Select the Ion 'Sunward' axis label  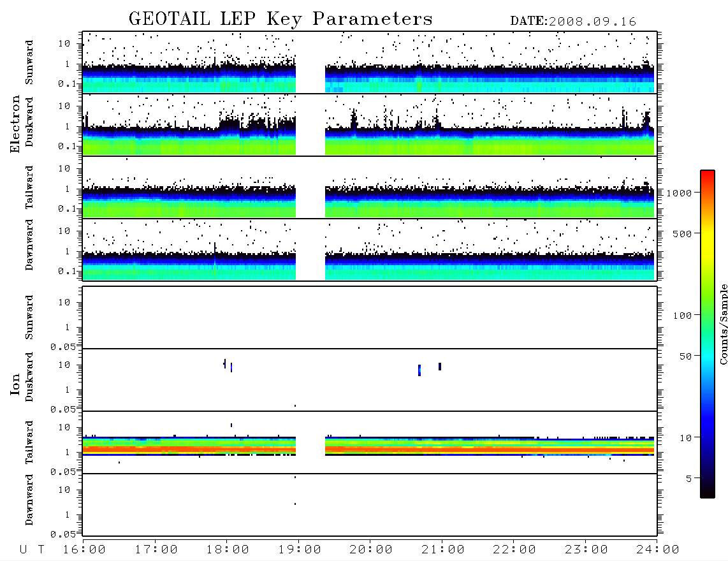pos(29,317)
